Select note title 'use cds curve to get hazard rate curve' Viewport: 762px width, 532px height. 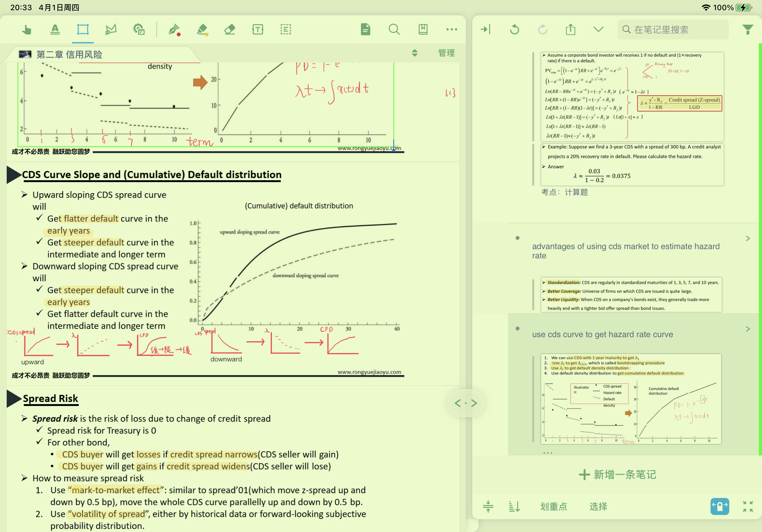pyautogui.click(x=602, y=334)
